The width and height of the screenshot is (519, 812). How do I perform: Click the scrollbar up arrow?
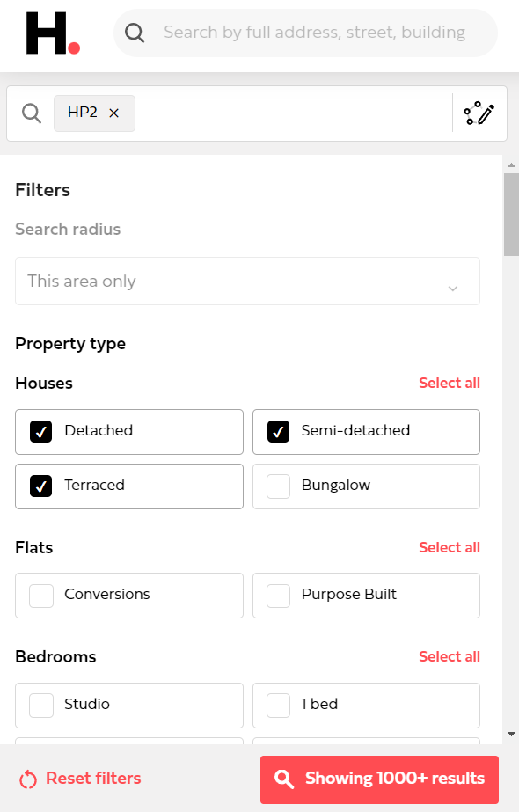coord(511,165)
